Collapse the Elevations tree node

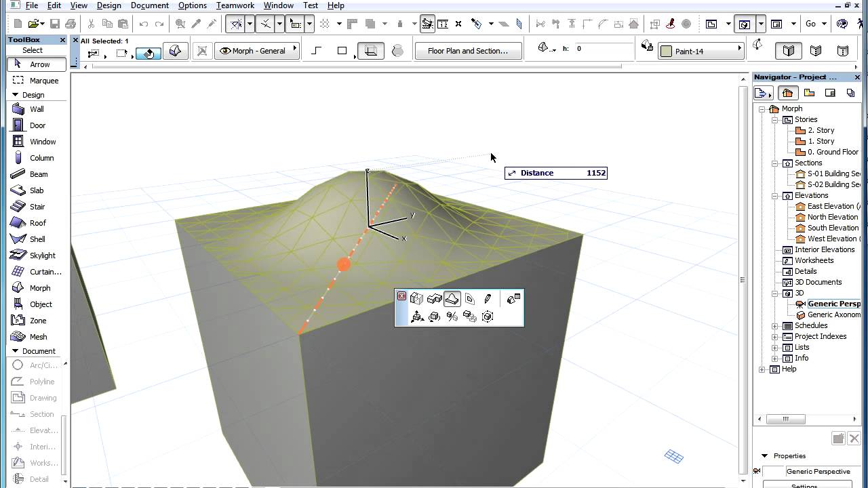point(775,196)
